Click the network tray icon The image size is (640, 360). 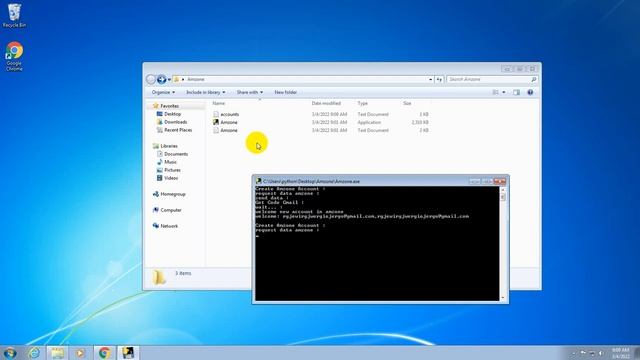[x=592, y=353]
